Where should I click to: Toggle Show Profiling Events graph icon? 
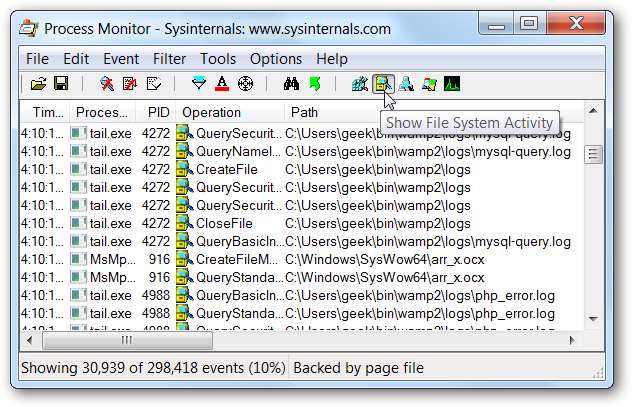tap(452, 84)
